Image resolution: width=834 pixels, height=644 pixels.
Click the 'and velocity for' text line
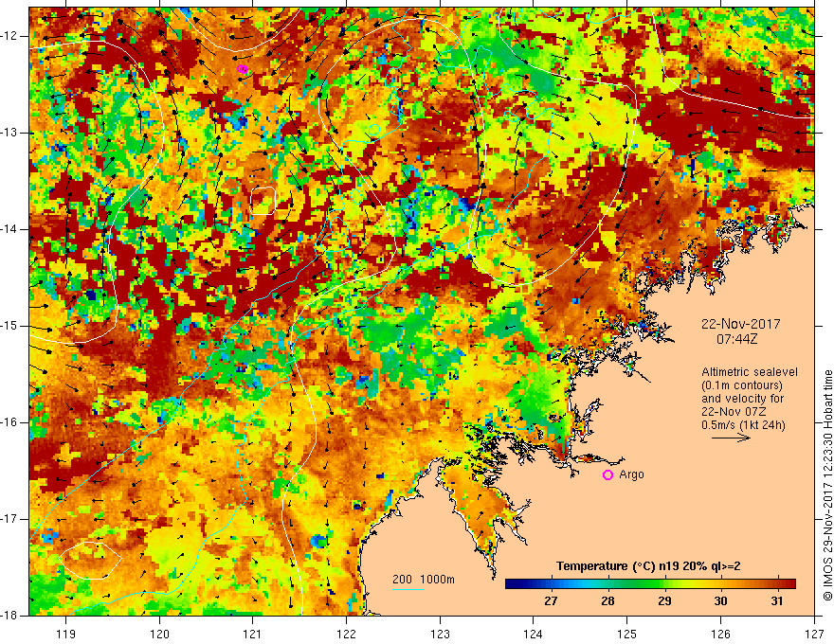point(742,399)
